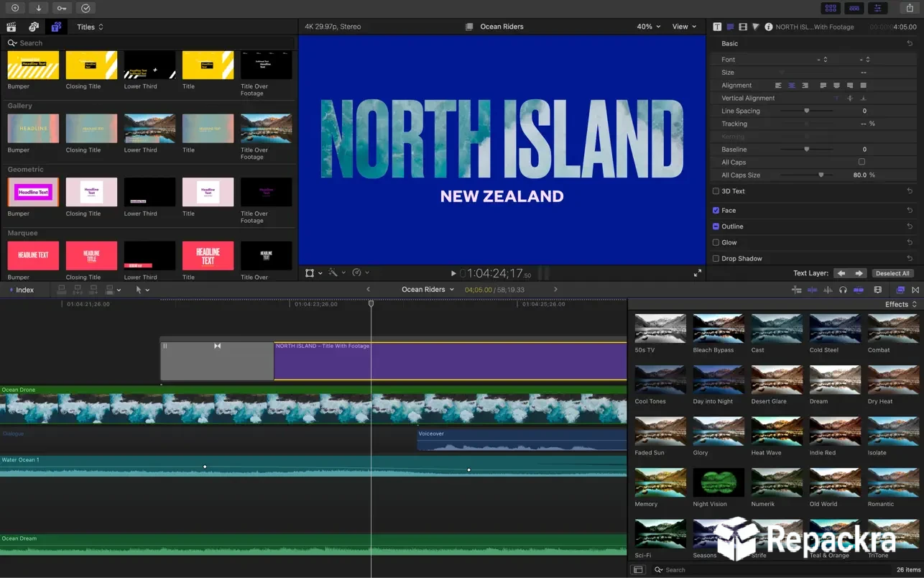Open the select tool arrow dropdown
924x578 pixels.
pyautogui.click(x=142, y=290)
